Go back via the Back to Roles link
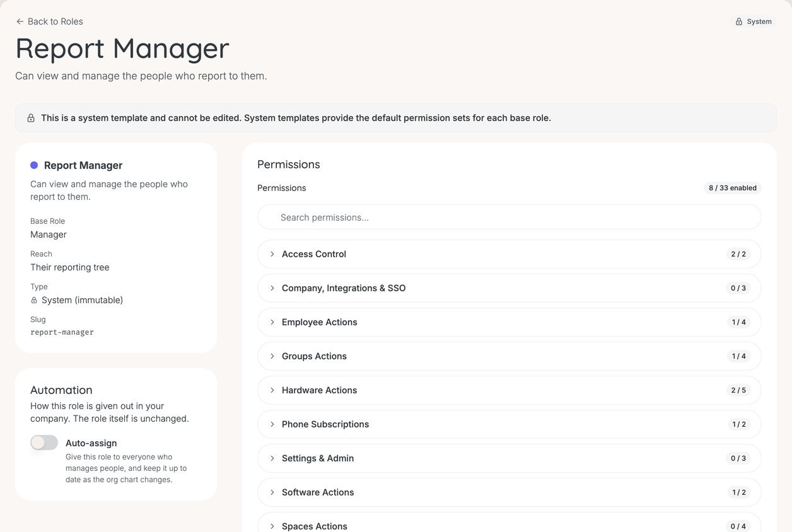 point(49,21)
